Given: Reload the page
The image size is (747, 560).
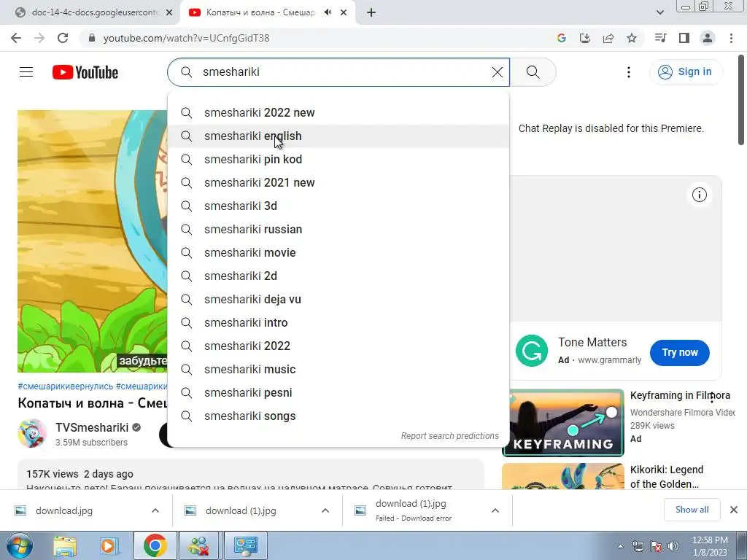Looking at the screenshot, I should coord(63,38).
